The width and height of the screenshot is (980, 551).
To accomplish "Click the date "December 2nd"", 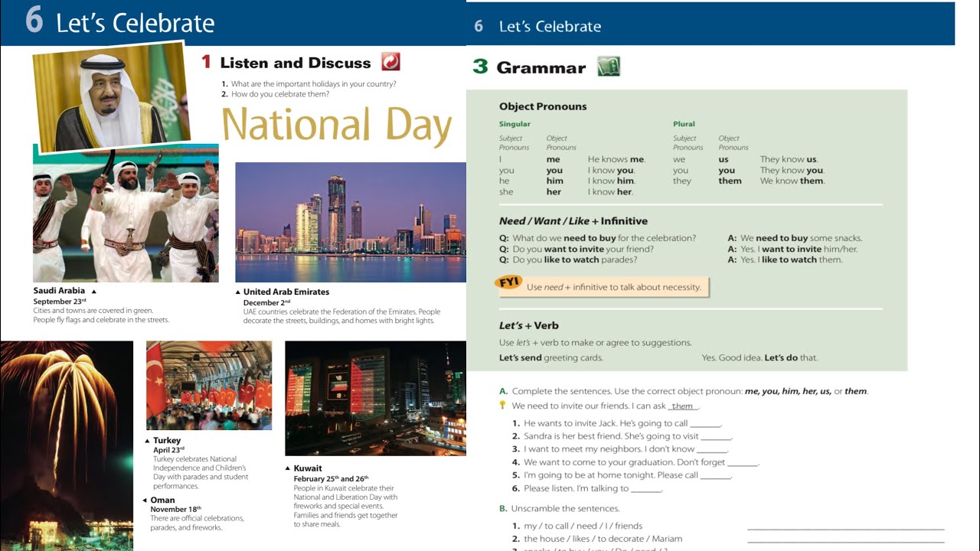I will coord(267,303).
